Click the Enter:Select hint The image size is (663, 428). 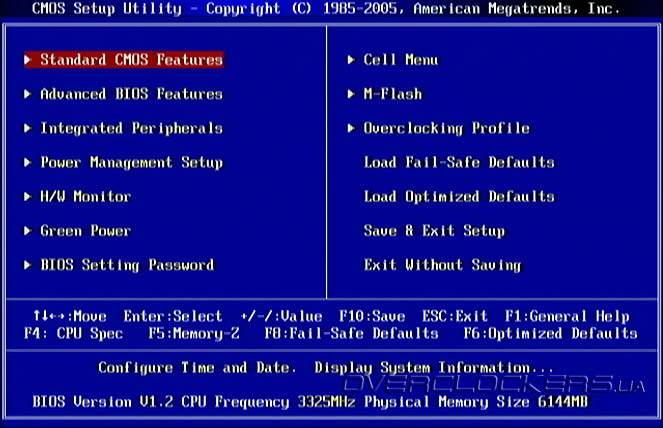(173, 316)
